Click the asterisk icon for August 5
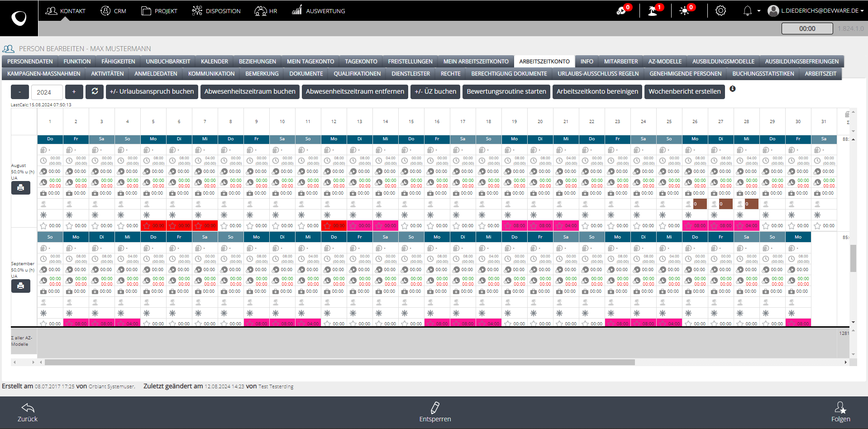868x429 pixels. (147, 215)
